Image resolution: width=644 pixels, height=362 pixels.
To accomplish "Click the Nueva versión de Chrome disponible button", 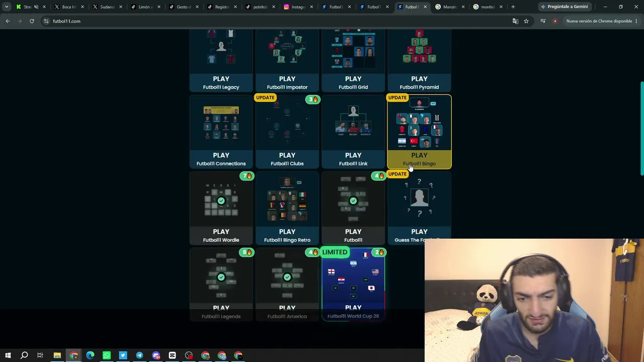I will pyautogui.click(x=599, y=21).
